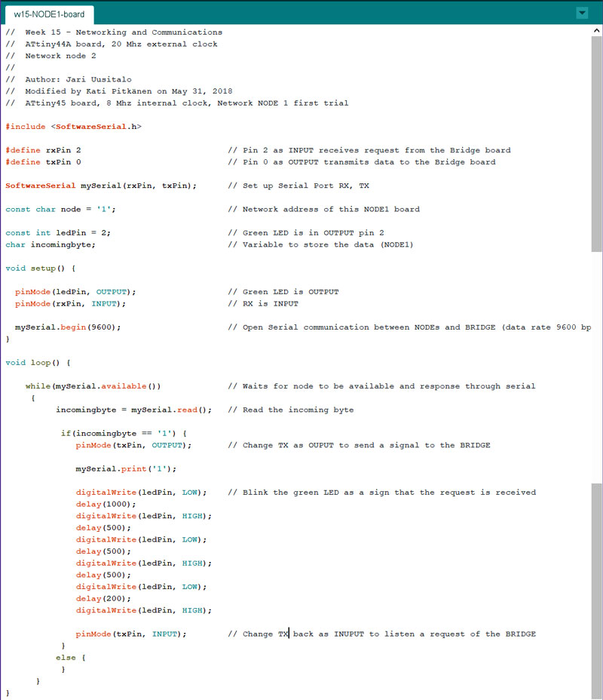This screenshot has height=700, width=603.
Task: Click 'pinMode(txPin, OUTPUT);' line
Action: 133,445
